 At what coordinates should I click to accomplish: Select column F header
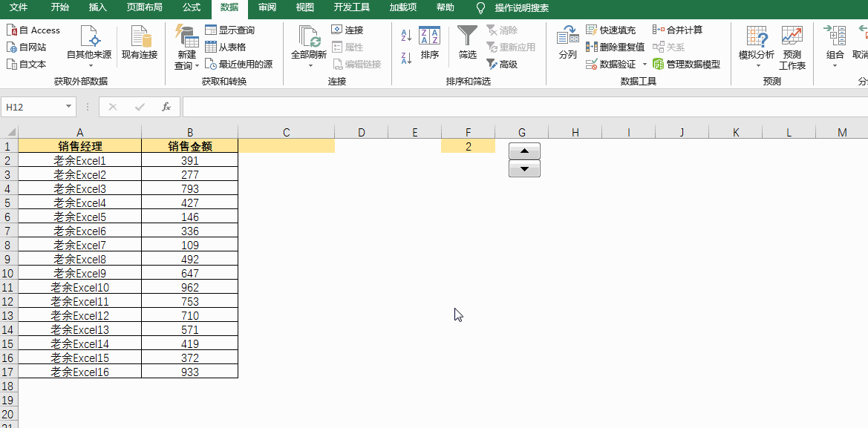pyautogui.click(x=469, y=132)
